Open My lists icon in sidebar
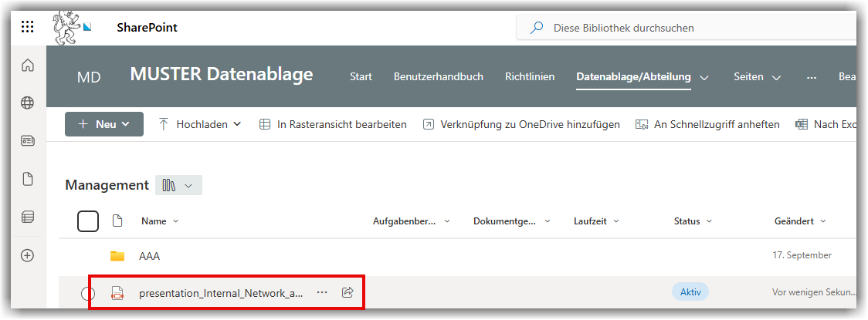The width and height of the screenshot is (868, 320). (28, 217)
